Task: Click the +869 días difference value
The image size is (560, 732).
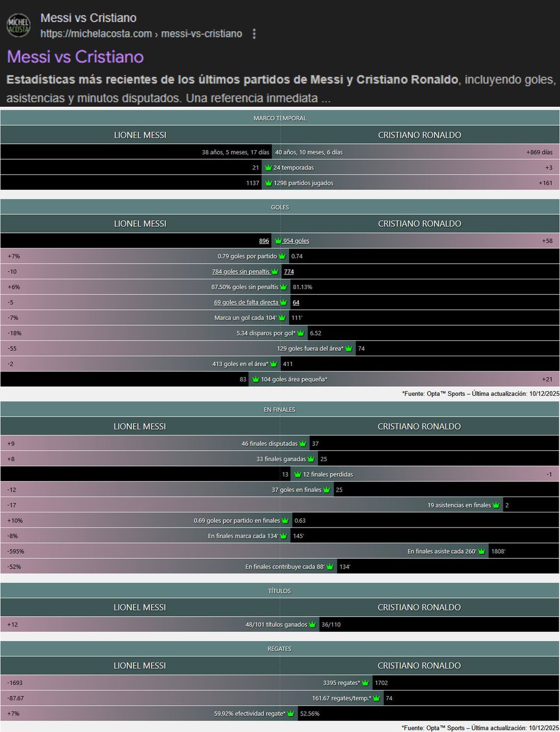Action: click(x=539, y=152)
